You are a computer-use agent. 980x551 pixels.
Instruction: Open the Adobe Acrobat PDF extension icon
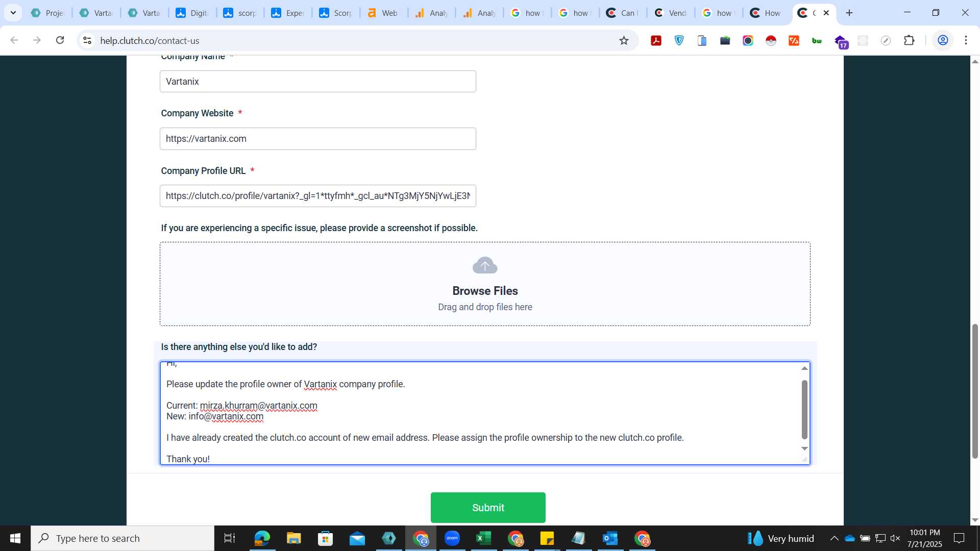pyautogui.click(x=656, y=40)
